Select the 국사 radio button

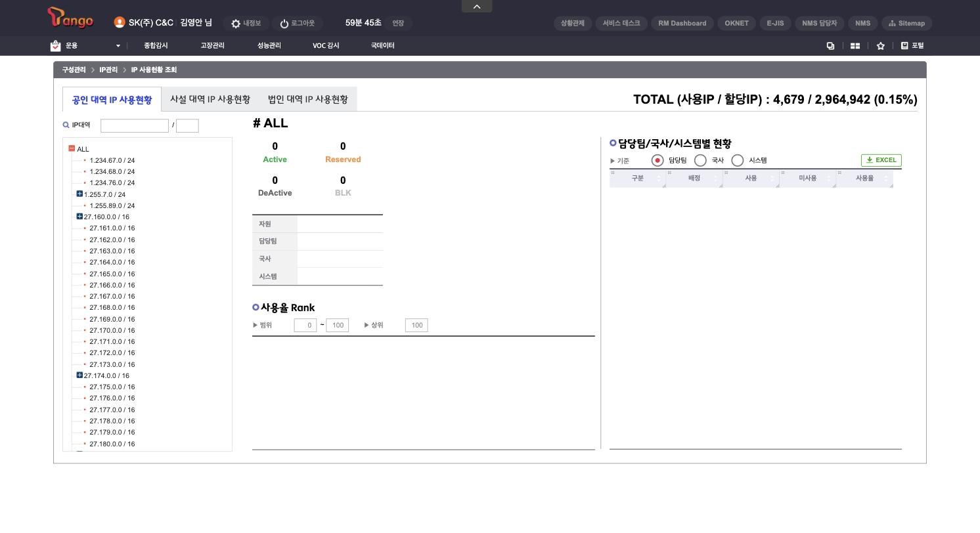[x=700, y=160]
